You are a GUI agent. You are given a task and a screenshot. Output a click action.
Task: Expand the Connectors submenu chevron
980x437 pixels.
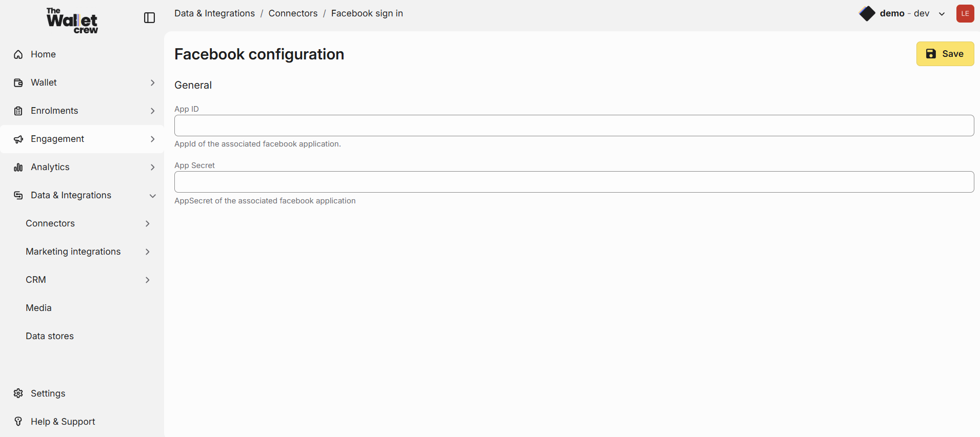pyautogui.click(x=147, y=223)
